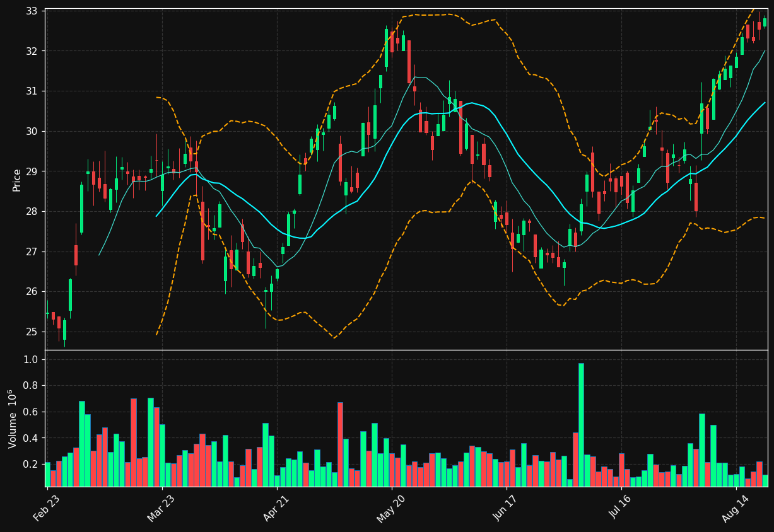Image resolution: width=774 pixels, height=532 pixels.
Task: Click the 28 price tick label
Action: click(x=32, y=212)
